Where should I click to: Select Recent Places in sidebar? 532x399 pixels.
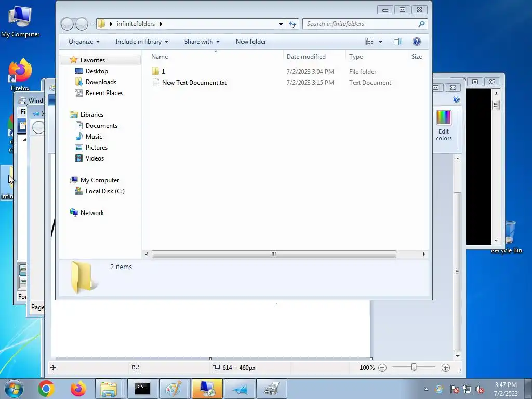(x=104, y=92)
